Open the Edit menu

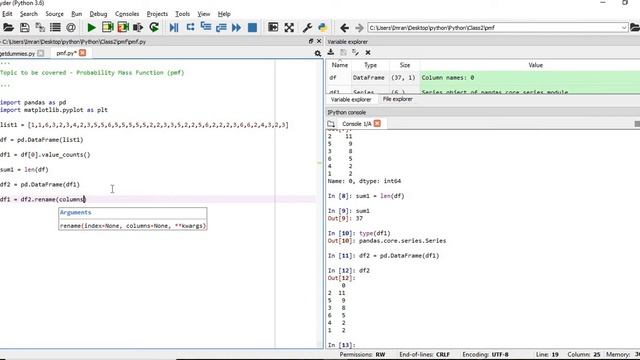click(x=7, y=14)
